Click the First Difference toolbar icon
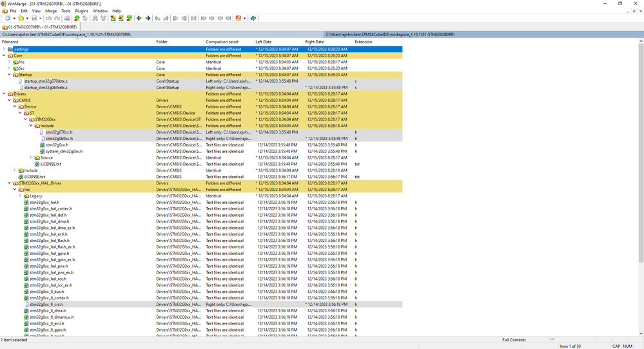644x349 pixels. (x=113, y=18)
